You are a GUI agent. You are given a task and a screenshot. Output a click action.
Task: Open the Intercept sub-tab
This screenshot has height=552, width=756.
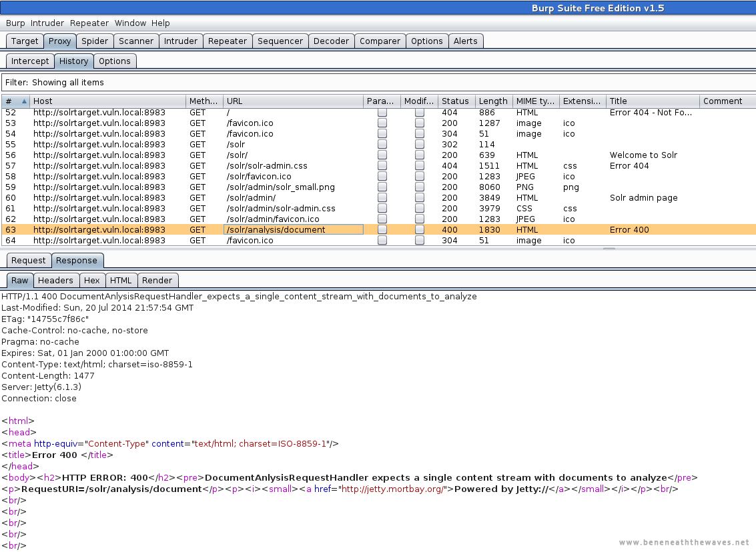[30, 61]
